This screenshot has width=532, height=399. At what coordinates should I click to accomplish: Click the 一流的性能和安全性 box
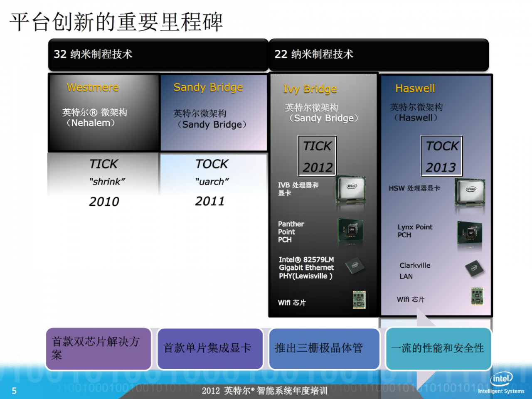[438, 348]
